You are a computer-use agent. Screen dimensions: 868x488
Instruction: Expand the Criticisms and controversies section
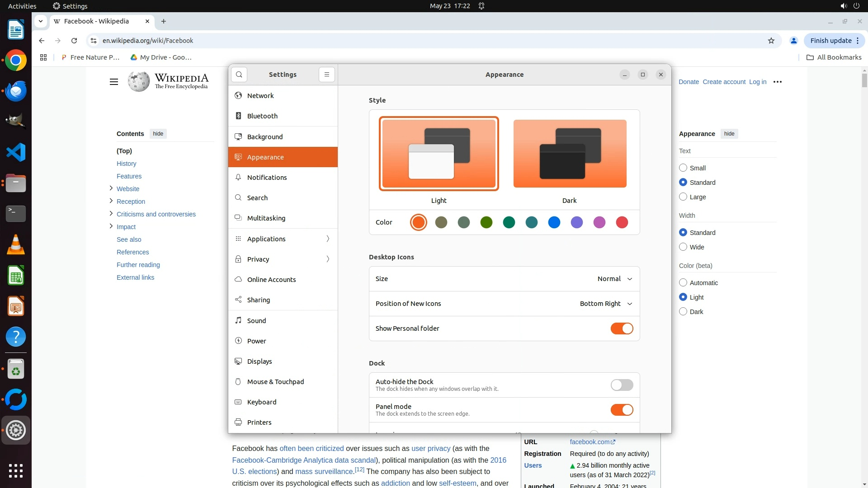click(x=111, y=214)
